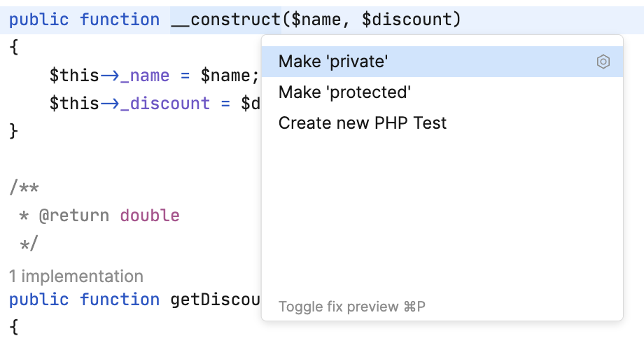644x343 pixels.
Task: Click the _name property in the assignment
Action: (150, 76)
